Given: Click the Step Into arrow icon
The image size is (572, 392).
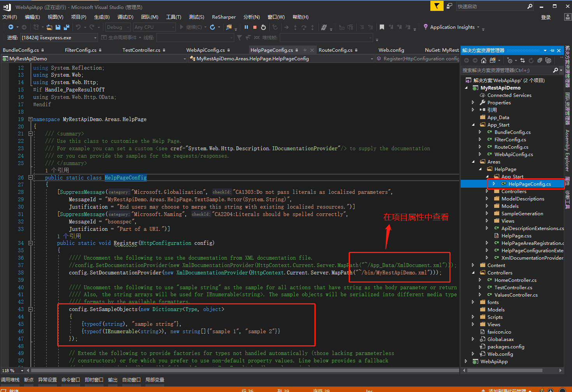Looking at the screenshot, I should (x=295, y=27).
